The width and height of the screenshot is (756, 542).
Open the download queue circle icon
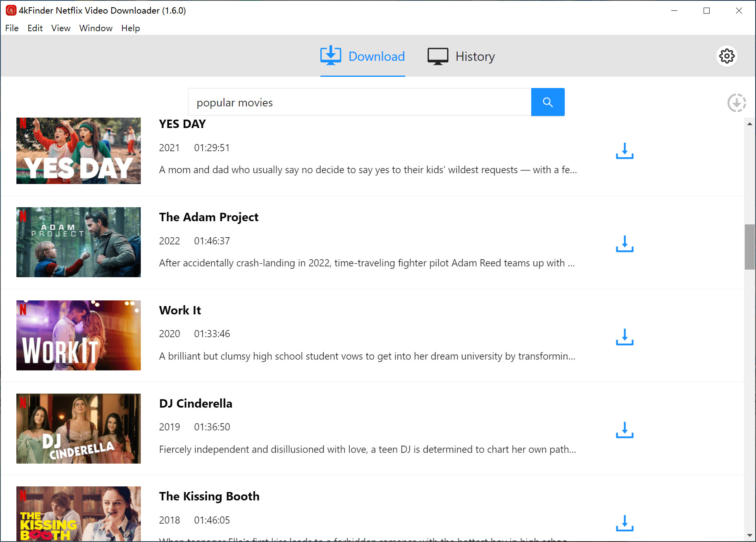click(736, 103)
